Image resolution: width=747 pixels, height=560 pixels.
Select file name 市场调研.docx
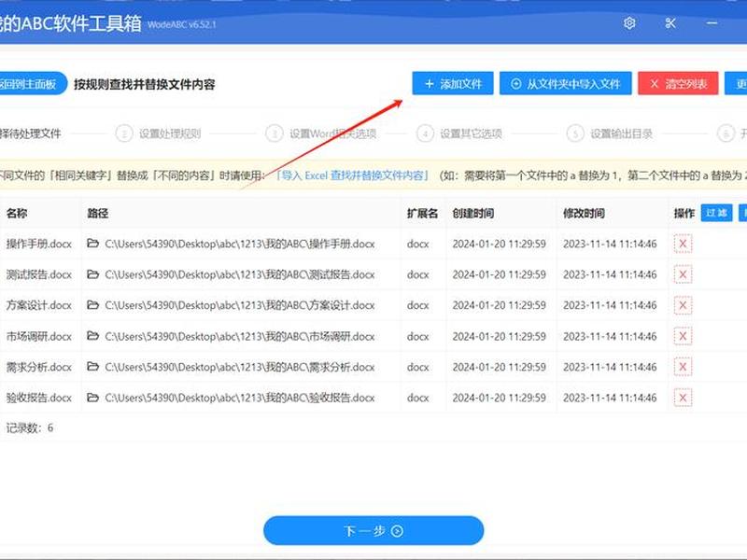(x=39, y=336)
